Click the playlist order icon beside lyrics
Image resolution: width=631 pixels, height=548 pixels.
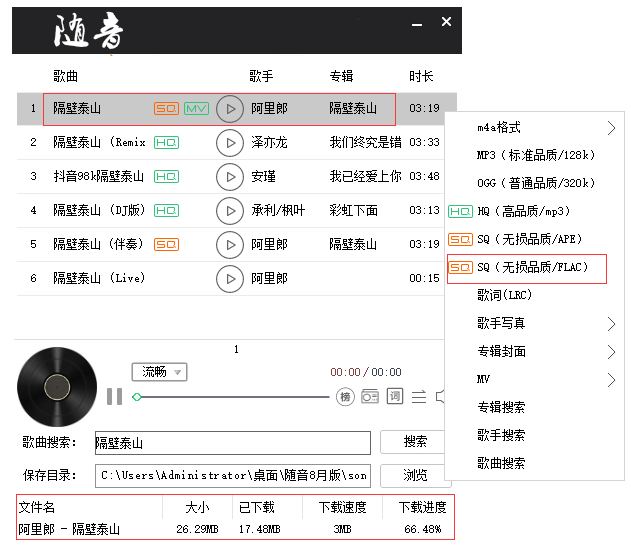(419, 397)
